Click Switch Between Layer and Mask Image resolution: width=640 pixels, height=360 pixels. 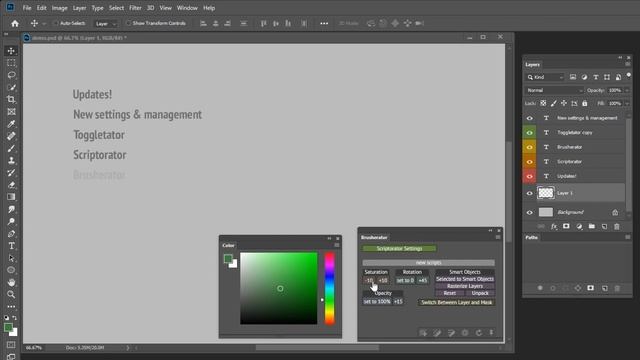[x=457, y=302]
